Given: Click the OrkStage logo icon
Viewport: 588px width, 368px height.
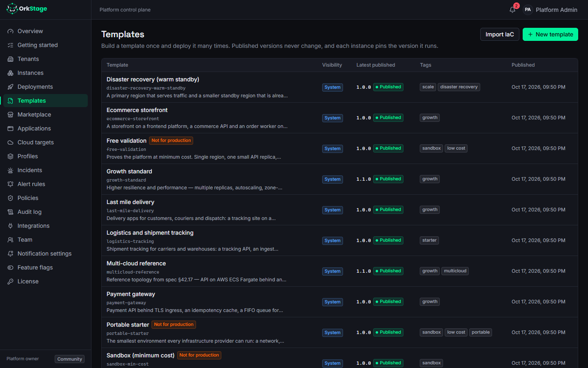Looking at the screenshot, I should (x=12, y=9).
